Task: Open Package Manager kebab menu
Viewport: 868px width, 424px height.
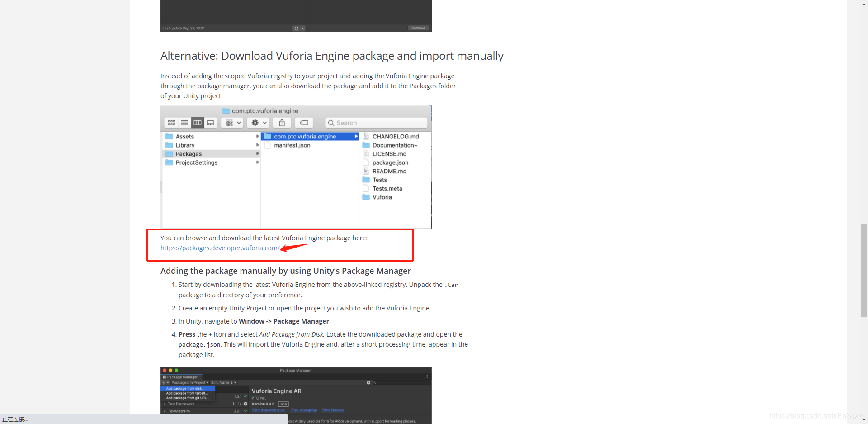Action: 427,376
